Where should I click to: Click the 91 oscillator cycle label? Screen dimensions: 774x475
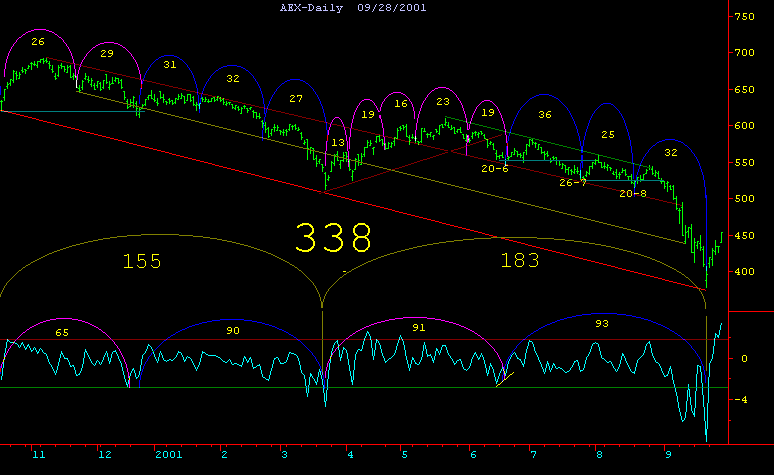coord(419,328)
